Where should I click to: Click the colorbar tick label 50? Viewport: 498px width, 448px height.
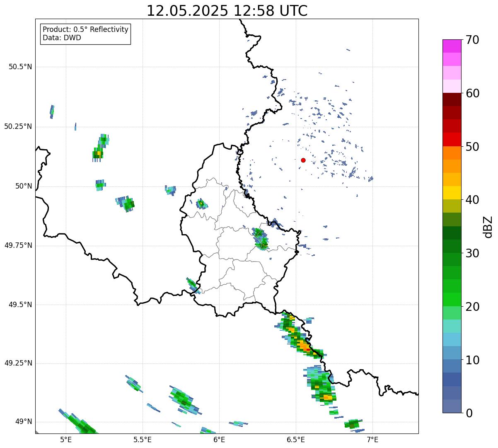[x=472, y=147]
